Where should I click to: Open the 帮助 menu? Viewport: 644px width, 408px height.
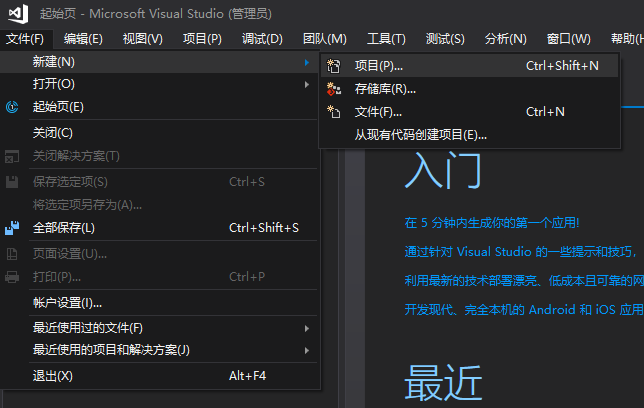[x=626, y=39]
